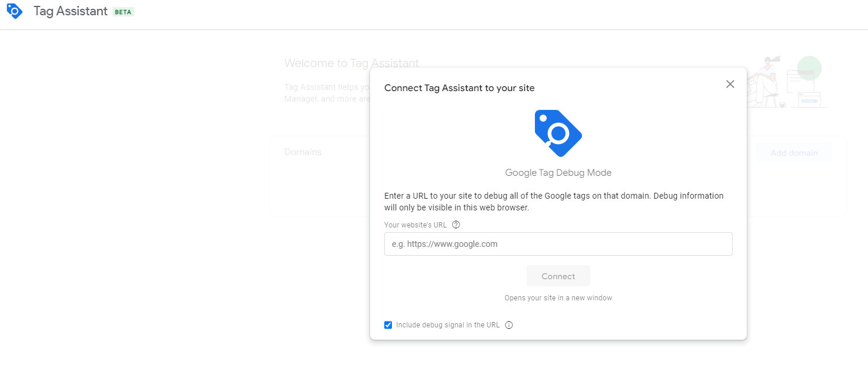This screenshot has height=365, width=868.
Task: Click the "Google Tag Debug Mode" caption
Action: (x=558, y=173)
